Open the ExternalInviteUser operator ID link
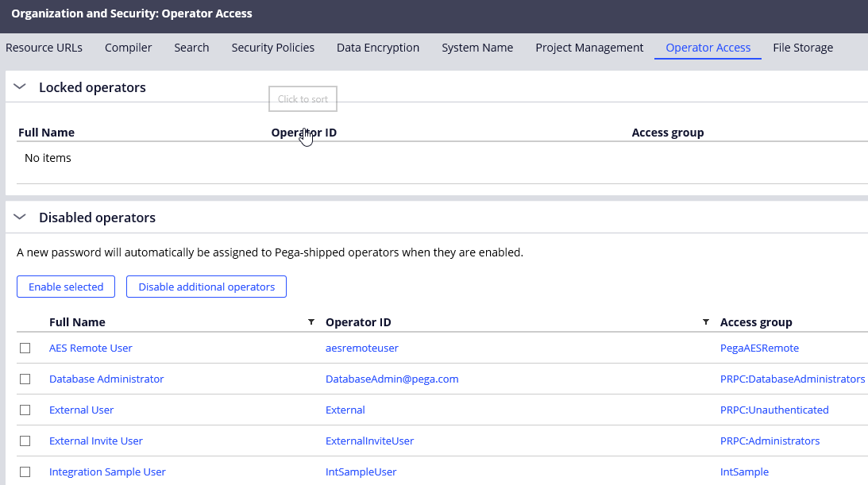The width and height of the screenshot is (868, 485). [369, 441]
